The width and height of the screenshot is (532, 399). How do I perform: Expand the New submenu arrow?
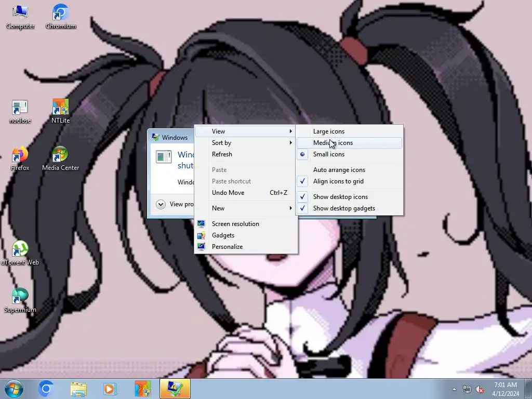click(290, 208)
